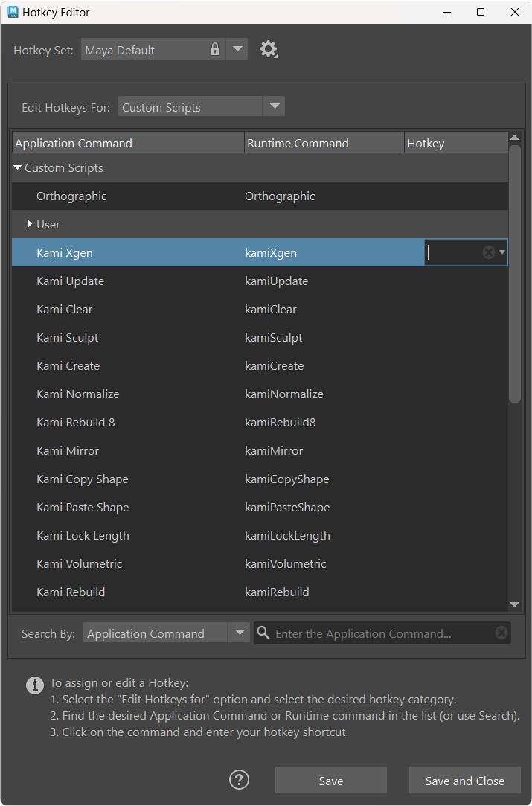Click Save and Close
Viewport: 532px width, 806px height.
coord(465,780)
